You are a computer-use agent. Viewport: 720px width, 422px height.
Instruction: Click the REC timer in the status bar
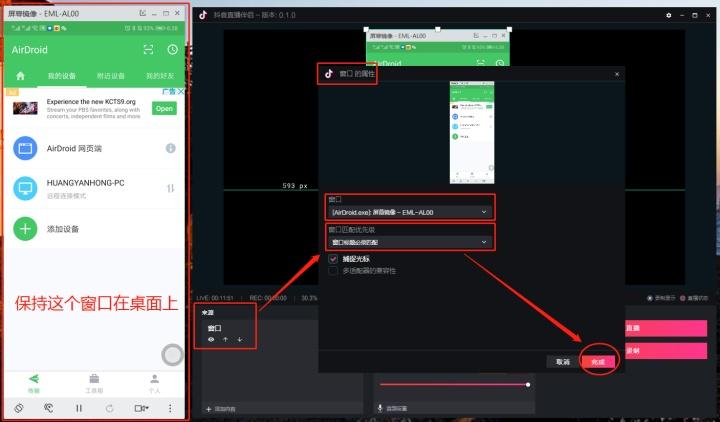[268, 298]
